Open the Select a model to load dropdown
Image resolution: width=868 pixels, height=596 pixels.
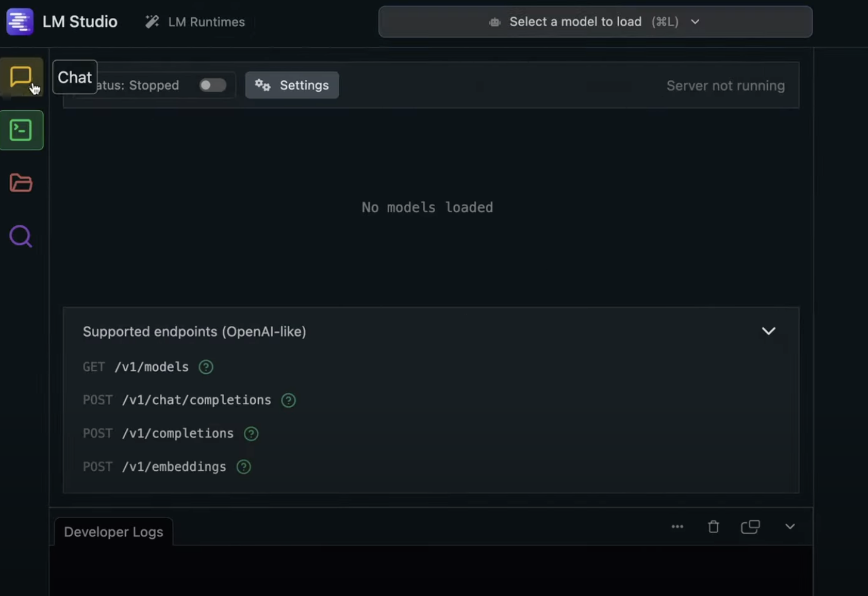point(595,22)
